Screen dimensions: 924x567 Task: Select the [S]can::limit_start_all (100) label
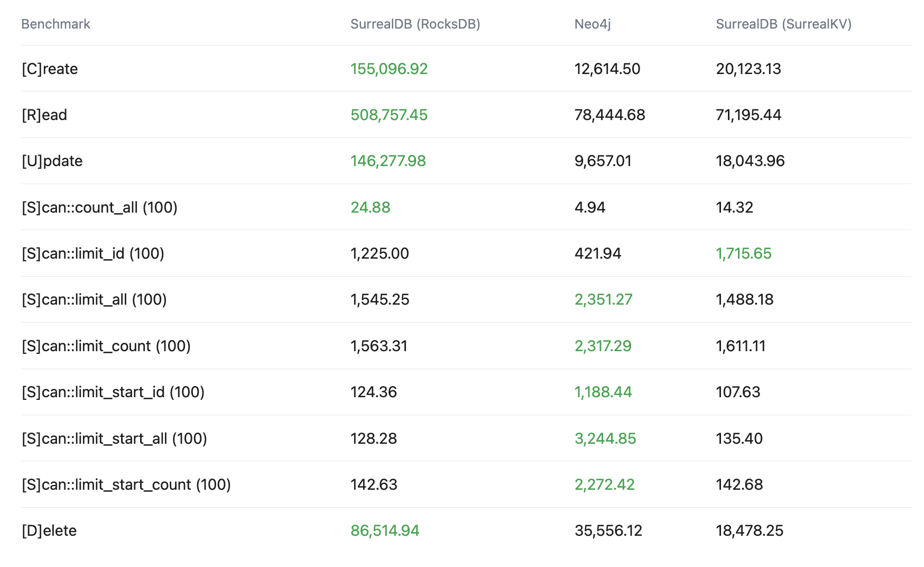pyautogui.click(x=114, y=438)
